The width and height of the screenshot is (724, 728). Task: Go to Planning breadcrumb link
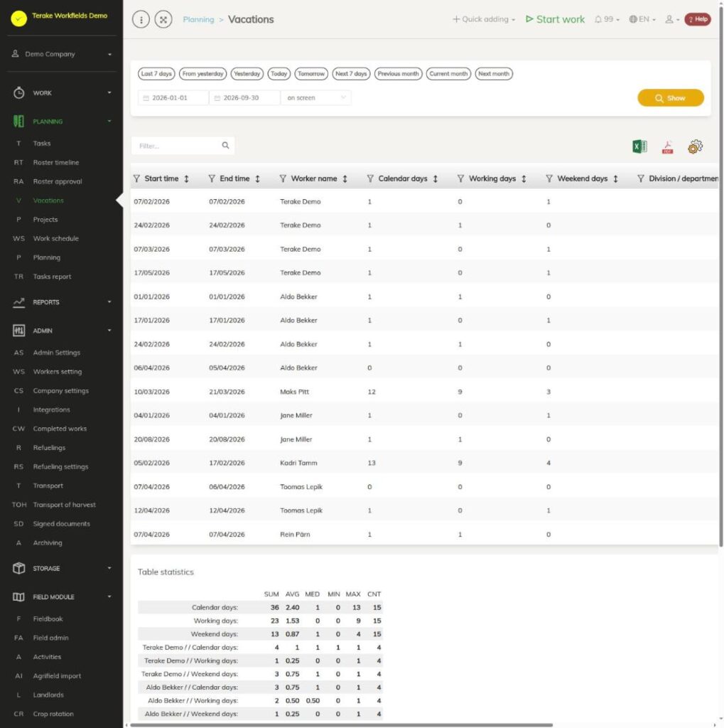point(199,19)
